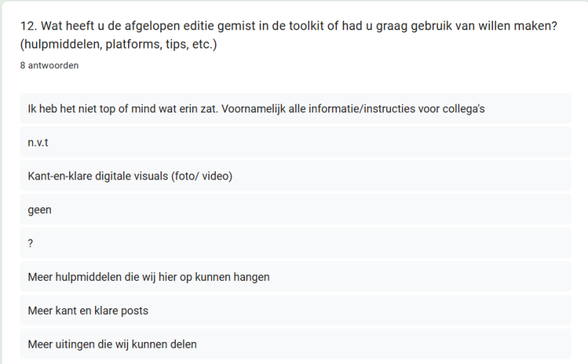Click the "8 antwoorden" response count

[49, 65]
